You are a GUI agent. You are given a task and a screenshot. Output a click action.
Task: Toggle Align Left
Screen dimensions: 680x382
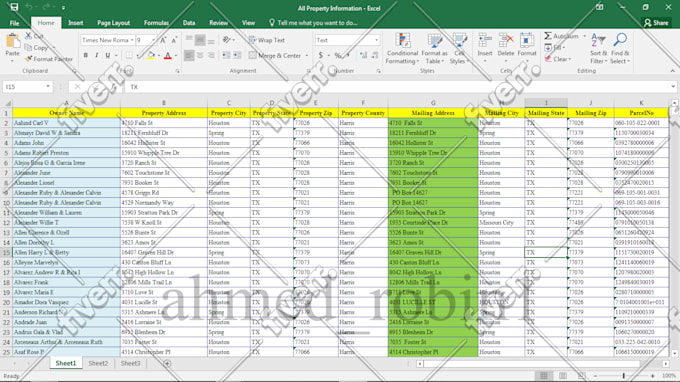189,56
